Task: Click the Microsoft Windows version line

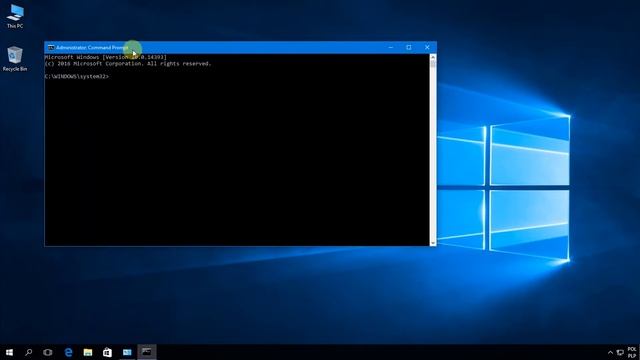Action: point(106,58)
